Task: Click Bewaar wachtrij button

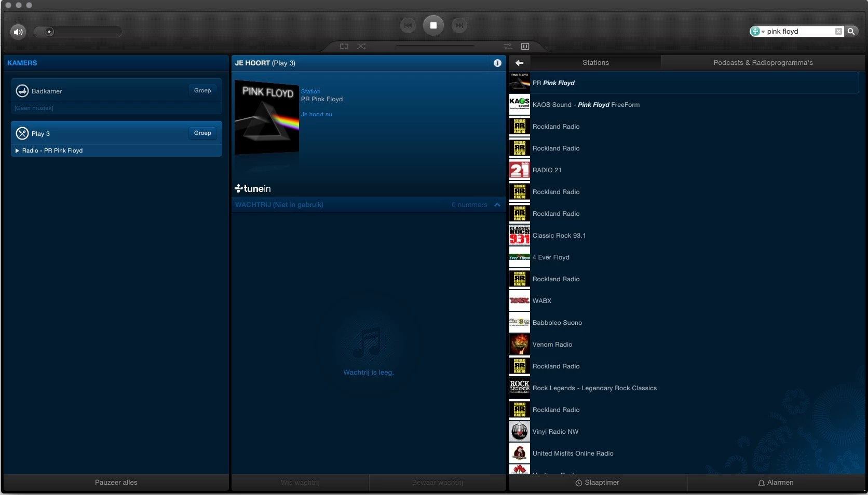Action: [x=438, y=483]
